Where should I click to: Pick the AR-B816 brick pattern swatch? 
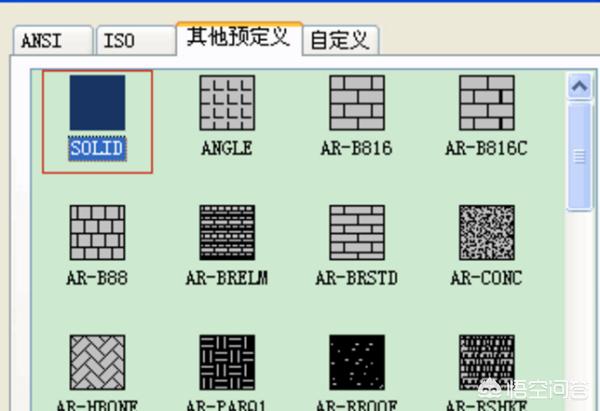[357, 103]
